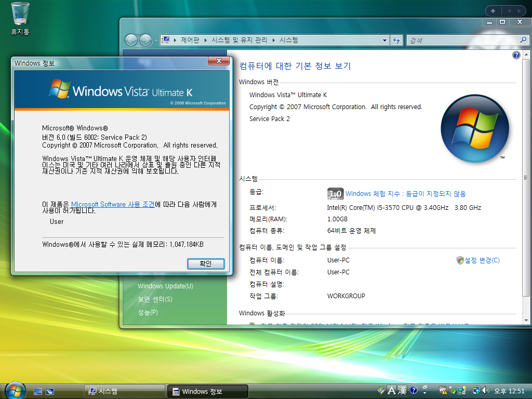Click the Back arrow in System window
This screenshot has width=532, height=399.
131,41
